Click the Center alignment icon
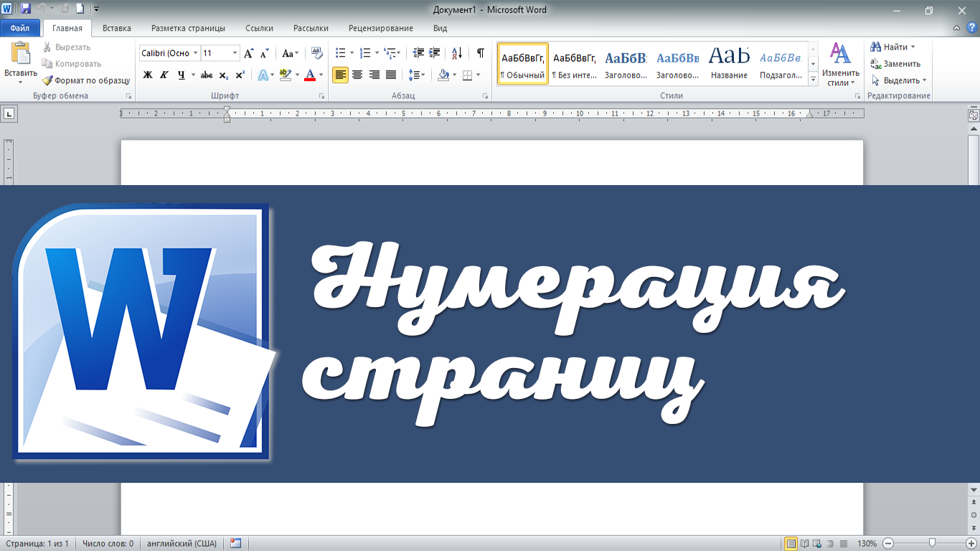The image size is (980, 551). (x=357, y=75)
